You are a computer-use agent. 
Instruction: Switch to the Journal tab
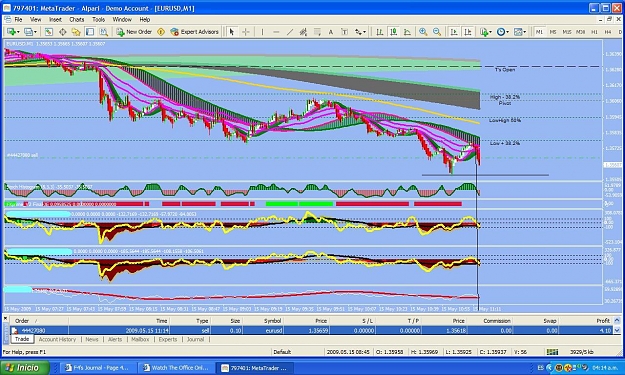tap(195, 340)
